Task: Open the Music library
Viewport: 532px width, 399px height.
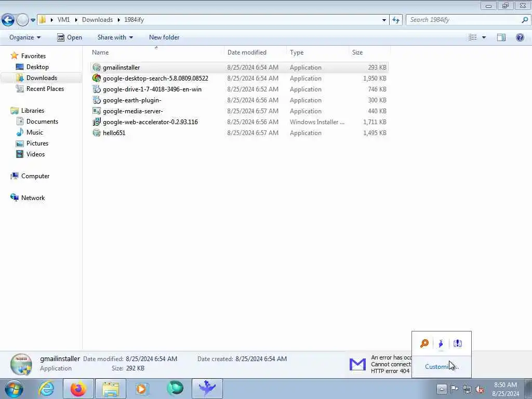Action: click(x=35, y=132)
